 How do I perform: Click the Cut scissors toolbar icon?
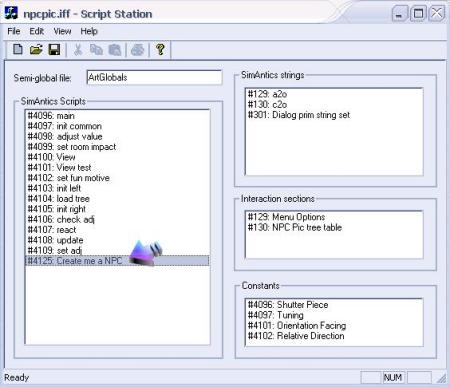click(78, 50)
